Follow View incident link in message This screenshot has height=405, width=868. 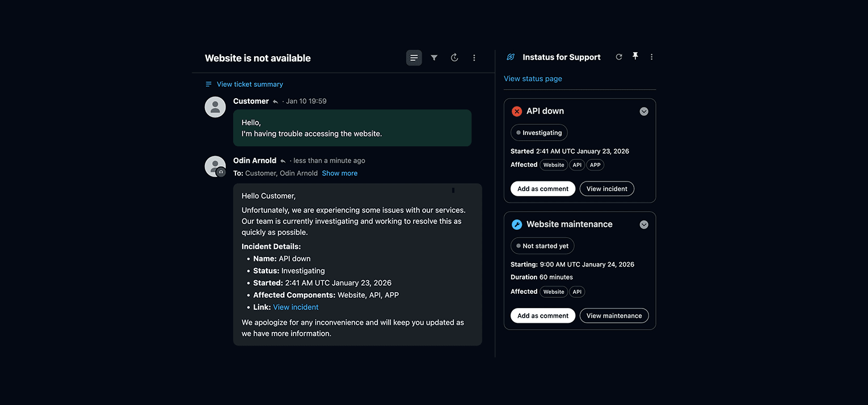(x=296, y=307)
